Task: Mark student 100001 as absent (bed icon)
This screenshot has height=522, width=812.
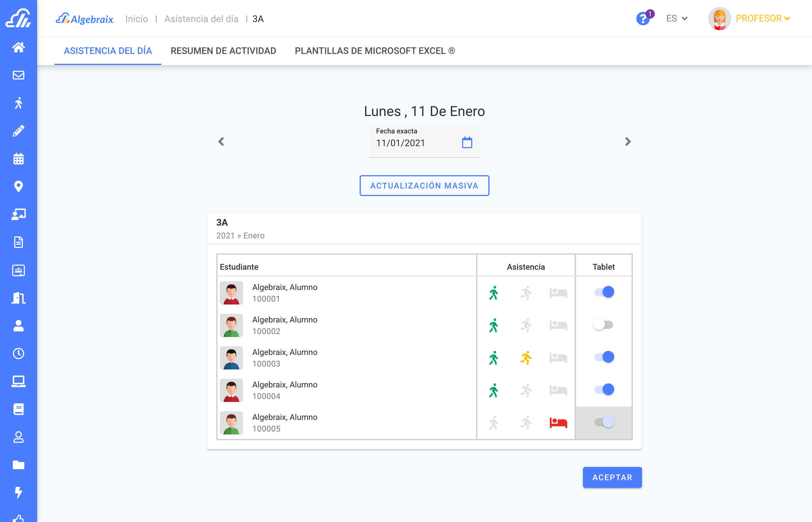Action: (x=558, y=293)
